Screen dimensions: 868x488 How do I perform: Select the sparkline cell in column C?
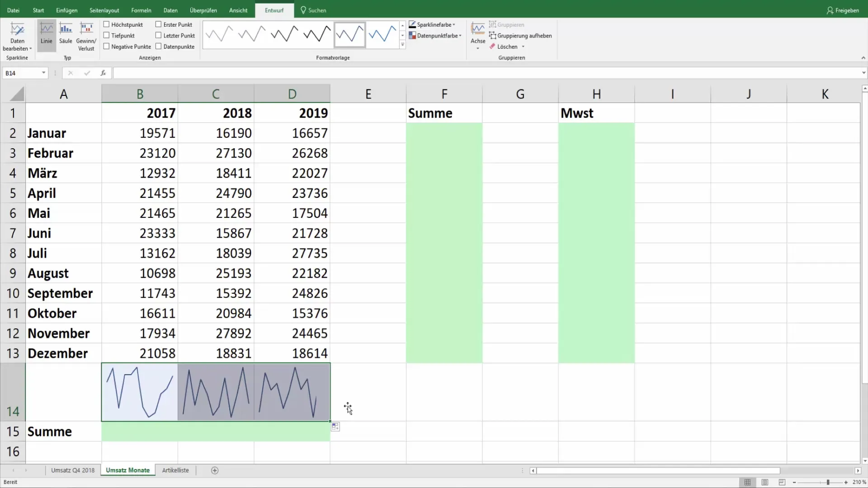pyautogui.click(x=216, y=392)
